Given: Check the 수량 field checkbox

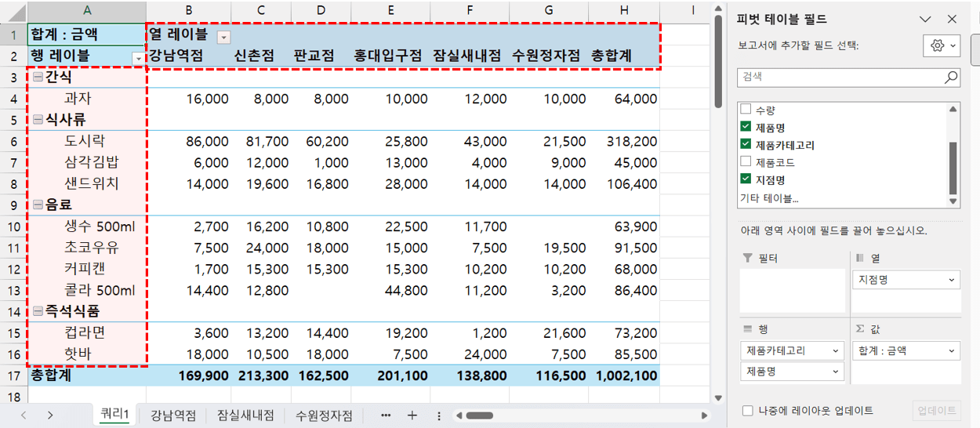Looking at the screenshot, I should coord(746,110).
